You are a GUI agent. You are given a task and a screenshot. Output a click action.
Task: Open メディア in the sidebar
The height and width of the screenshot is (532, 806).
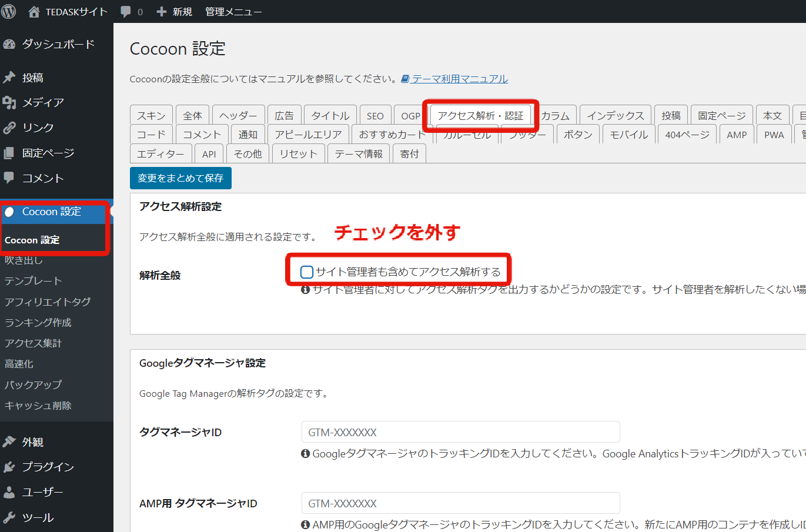[x=43, y=102]
